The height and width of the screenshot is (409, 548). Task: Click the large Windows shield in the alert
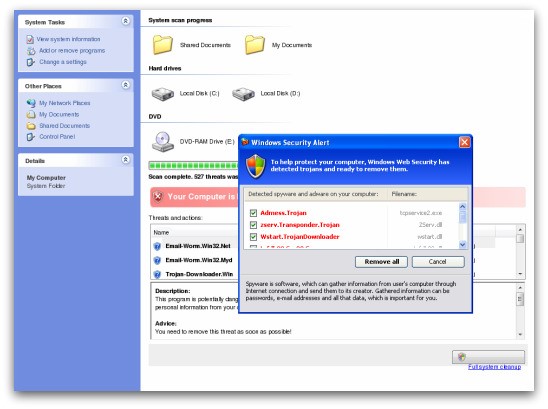[255, 166]
